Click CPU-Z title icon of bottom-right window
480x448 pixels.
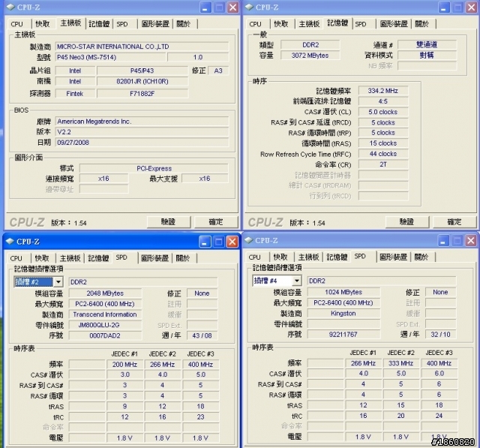coord(248,240)
